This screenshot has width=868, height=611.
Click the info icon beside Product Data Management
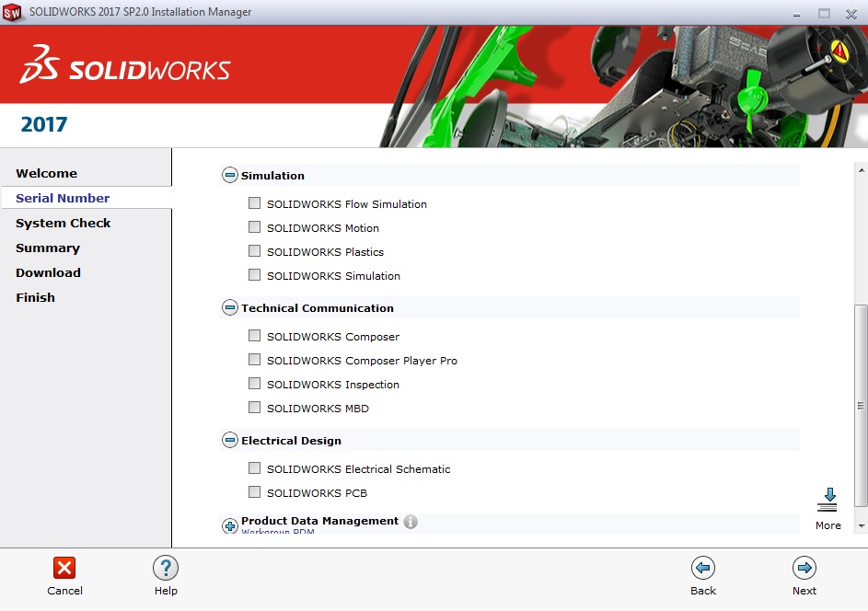[411, 522]
